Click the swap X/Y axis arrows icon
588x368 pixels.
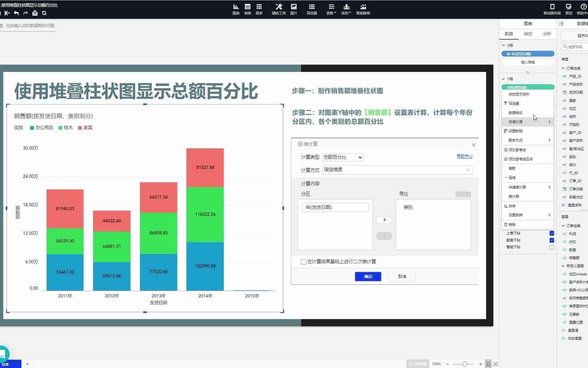pos(528,73)
